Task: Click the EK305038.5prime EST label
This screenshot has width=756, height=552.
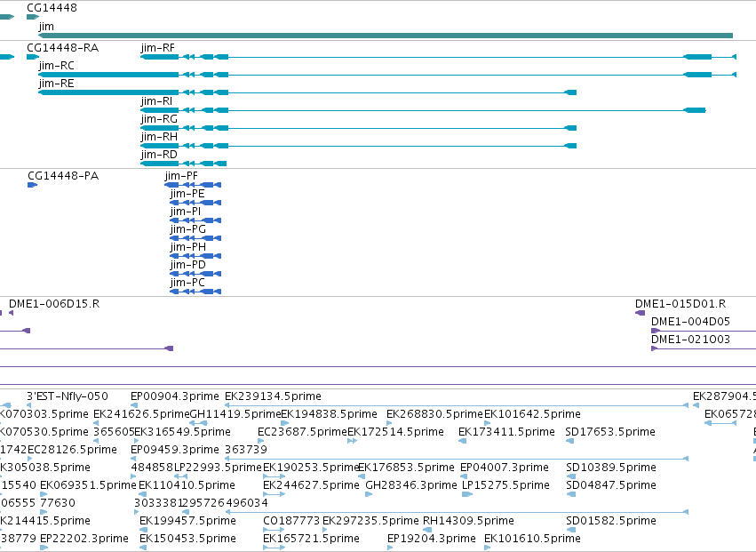Action: pyautogui.click(x=45, y=468)
